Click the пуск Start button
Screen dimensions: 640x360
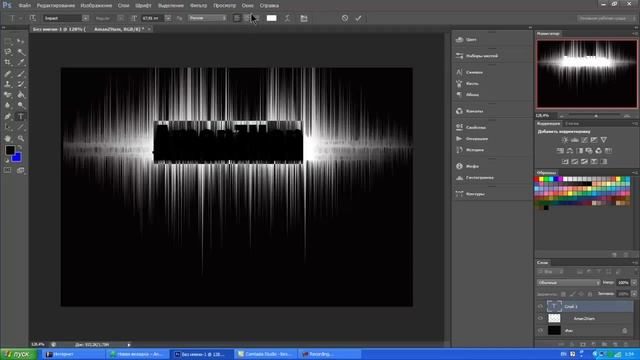[19, 354]
